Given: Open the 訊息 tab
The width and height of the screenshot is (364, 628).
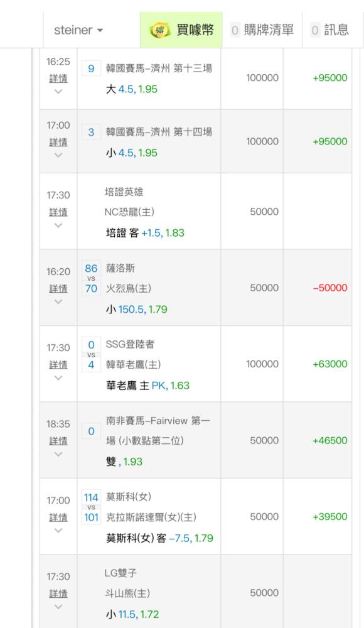Looking at the screenshot, I should 330,30.
